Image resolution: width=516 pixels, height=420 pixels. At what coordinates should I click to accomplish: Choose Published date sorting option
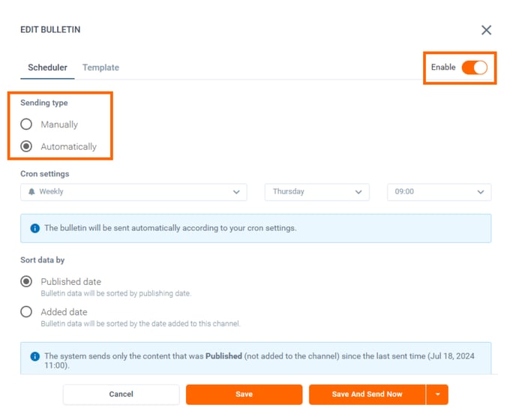(27, 282)
